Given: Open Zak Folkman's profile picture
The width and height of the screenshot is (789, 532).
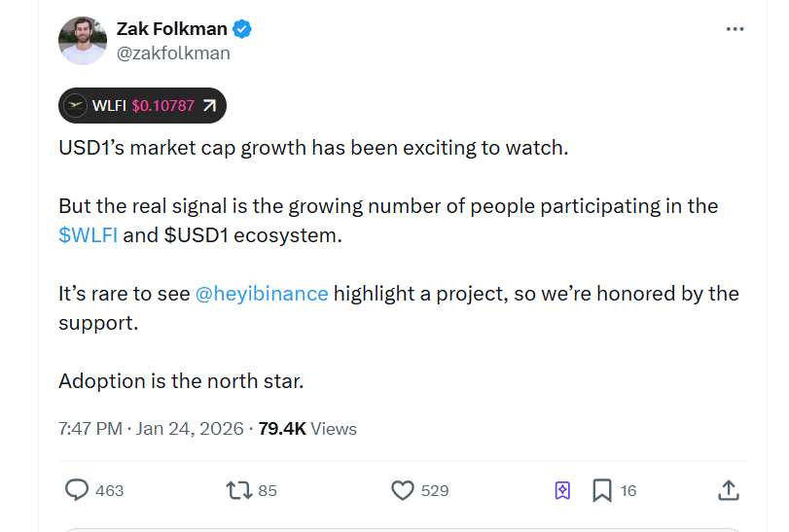Looking at the screenshot, I should click(83, 41).
